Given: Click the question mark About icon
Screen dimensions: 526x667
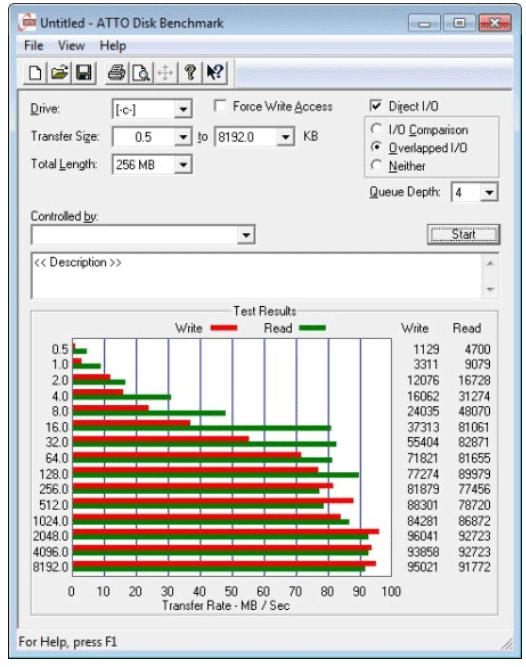Looking at the screenshot, I should tap(190, 73).
